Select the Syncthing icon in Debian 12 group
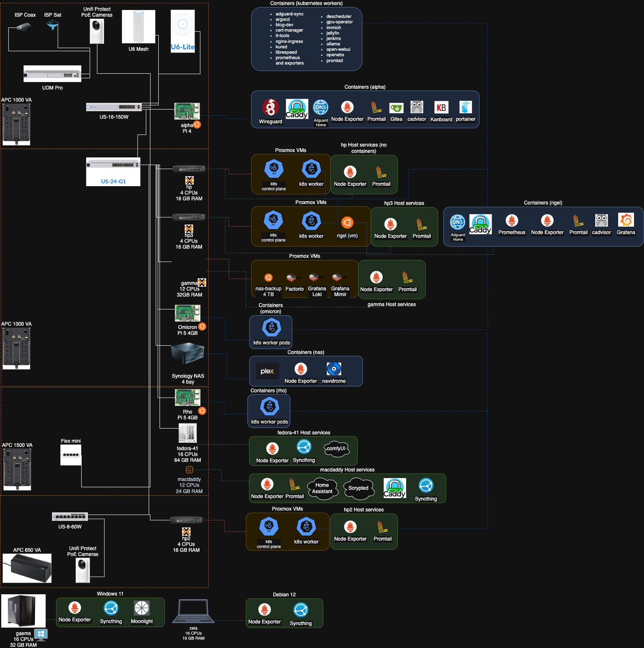This screenshot has height=648, width=644. point(301,611)
